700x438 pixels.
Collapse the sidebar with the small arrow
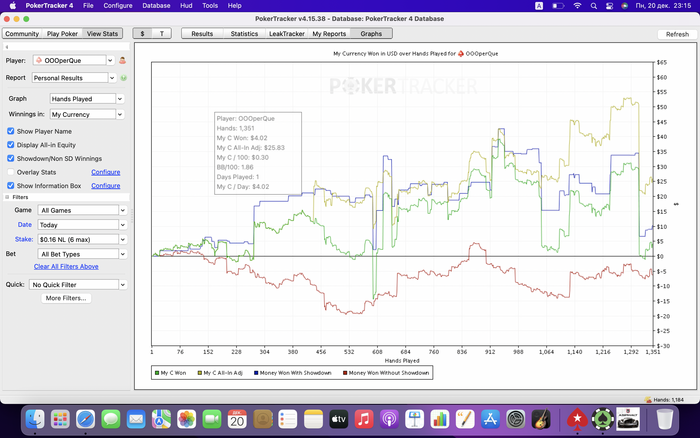point(7,47)
